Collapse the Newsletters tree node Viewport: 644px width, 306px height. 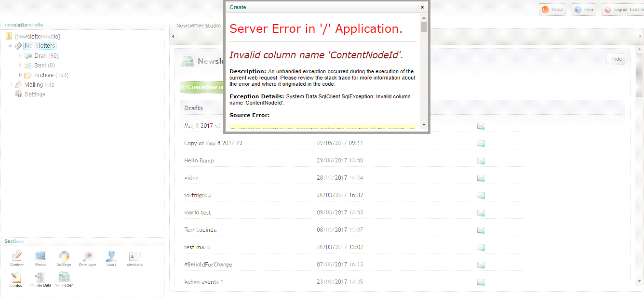(x=10, y=46)
